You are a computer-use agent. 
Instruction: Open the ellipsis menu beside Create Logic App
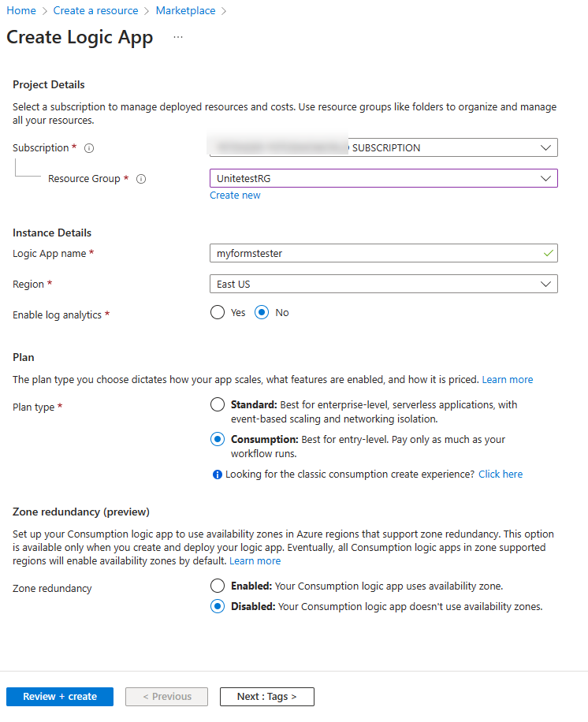coord(177,36)
